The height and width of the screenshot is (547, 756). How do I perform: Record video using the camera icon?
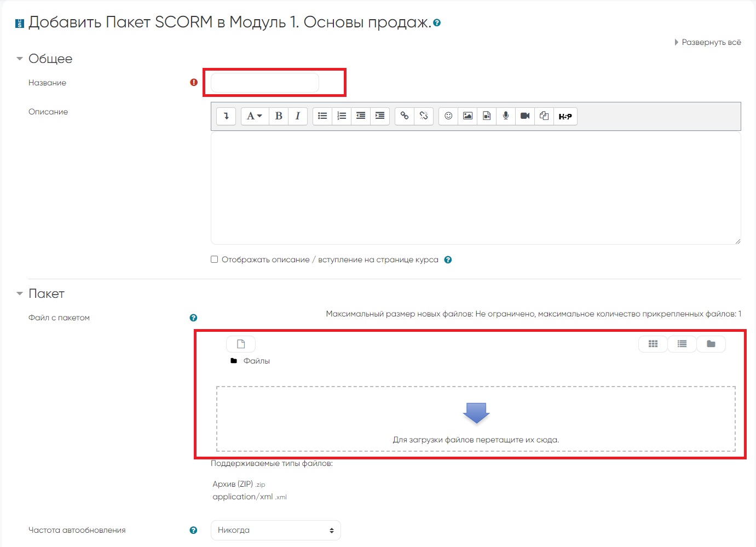525,116
